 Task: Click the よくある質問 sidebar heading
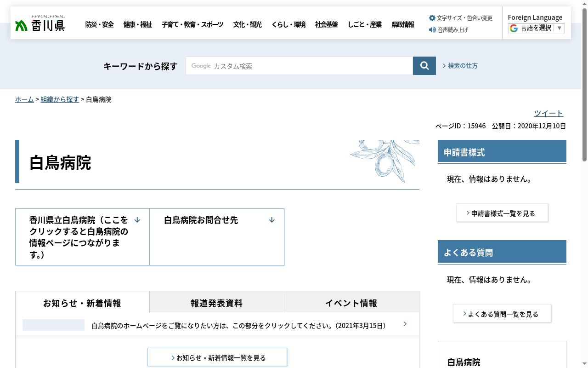502,252
